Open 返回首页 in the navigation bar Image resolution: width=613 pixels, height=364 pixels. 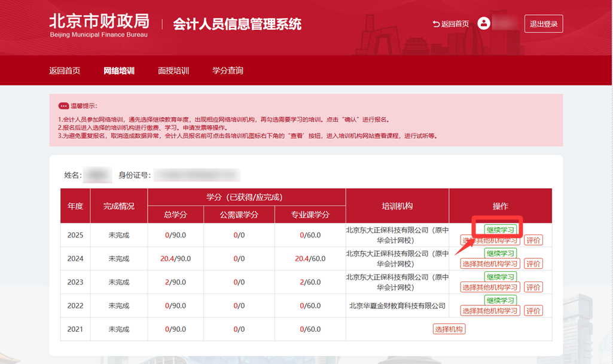(65, 71)
